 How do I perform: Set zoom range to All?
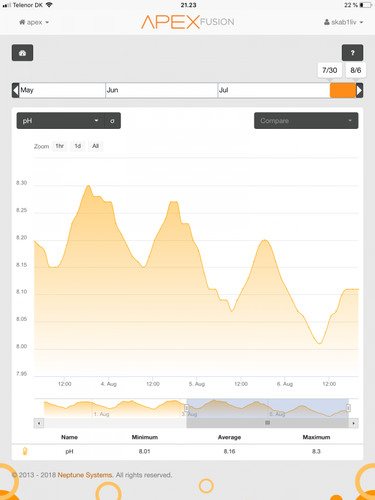[x=96, y=146]
